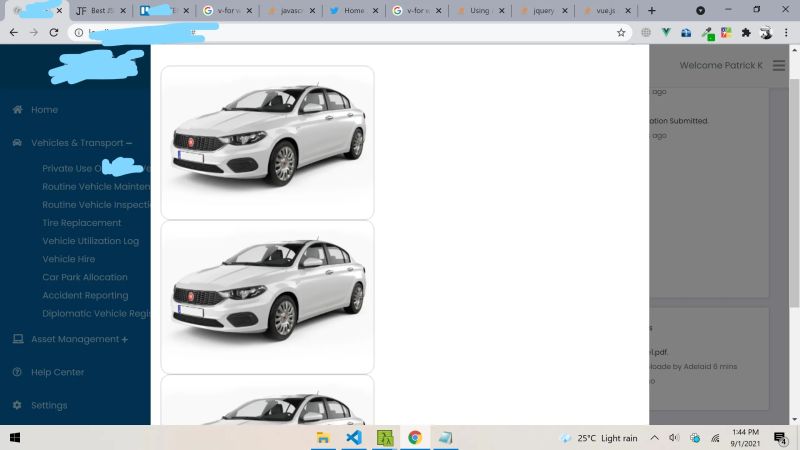Go forward with the browser forward arrow
800x450 pixels.
(x=34, y=33)
